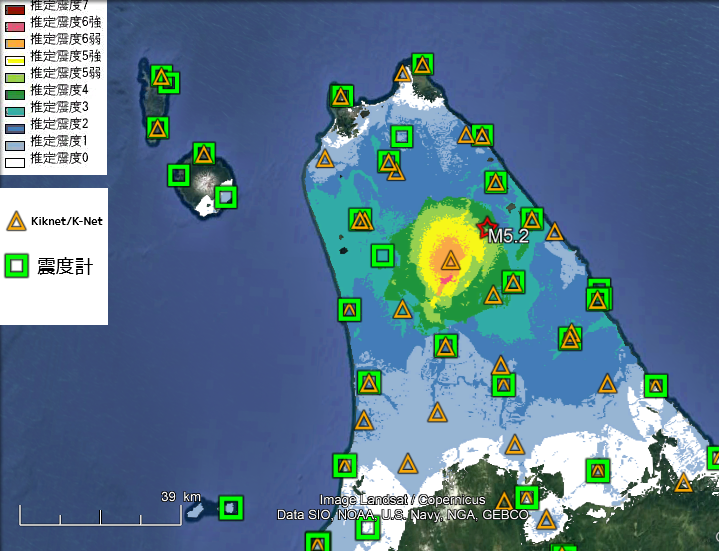Click seismometer square on the small southwestern islet

pyautogui.click(x=231, y=508)
